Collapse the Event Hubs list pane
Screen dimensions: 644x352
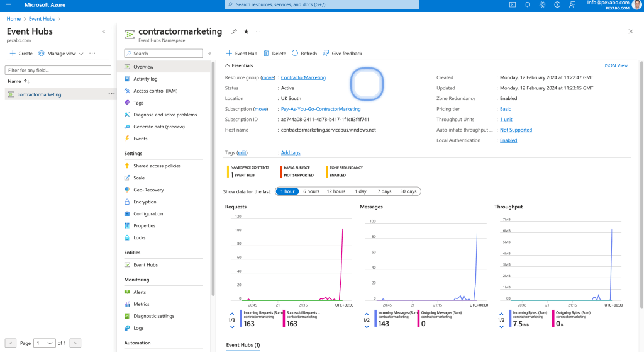tap(104, 31)
